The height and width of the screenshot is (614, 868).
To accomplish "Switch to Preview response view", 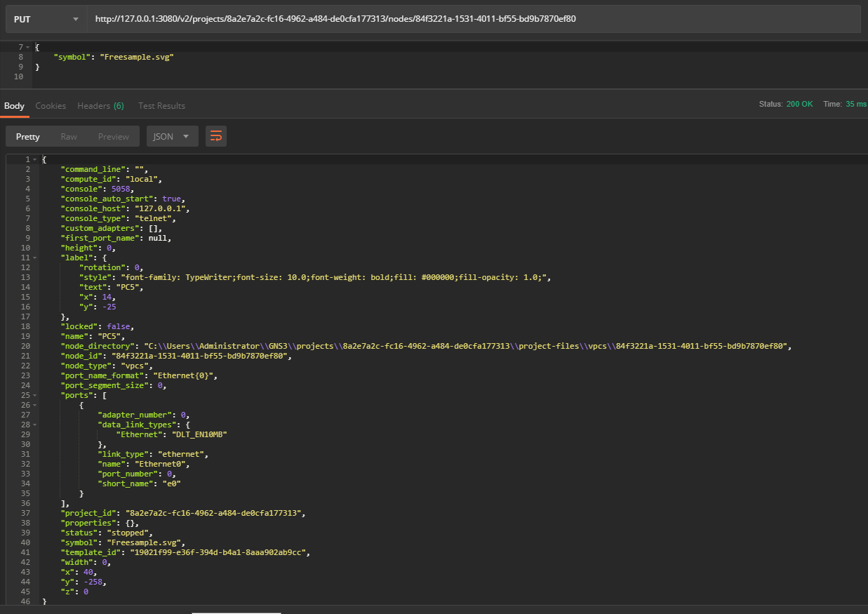I will 114,136.
